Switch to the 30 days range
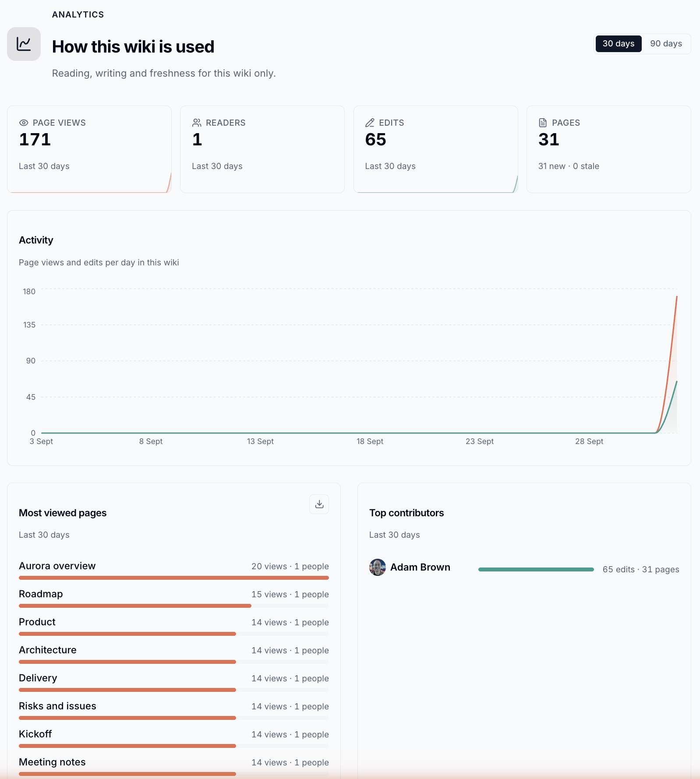This screenshot has height=779, width=700. point(619,44)
